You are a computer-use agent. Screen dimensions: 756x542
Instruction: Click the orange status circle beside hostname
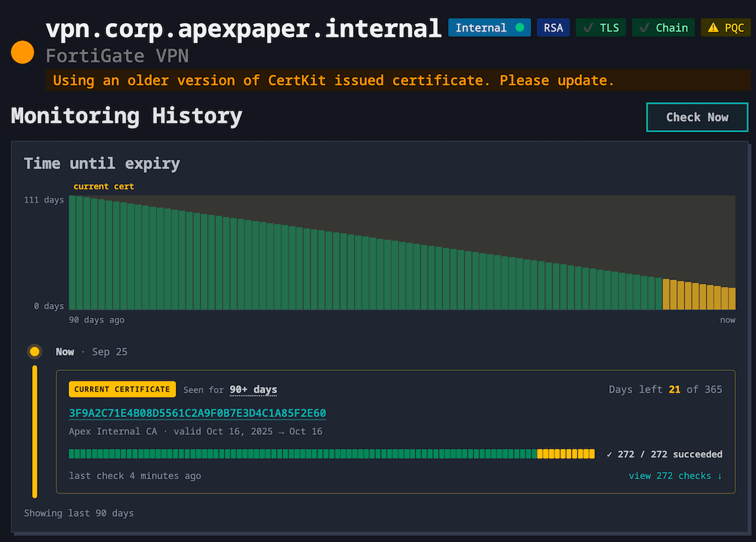[23, 52]
